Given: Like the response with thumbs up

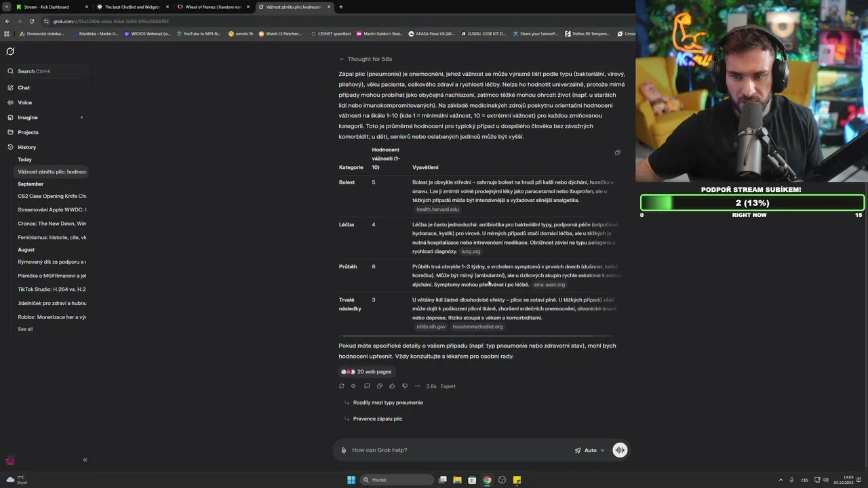Looking at the screenshot, I should coord(392,386).
